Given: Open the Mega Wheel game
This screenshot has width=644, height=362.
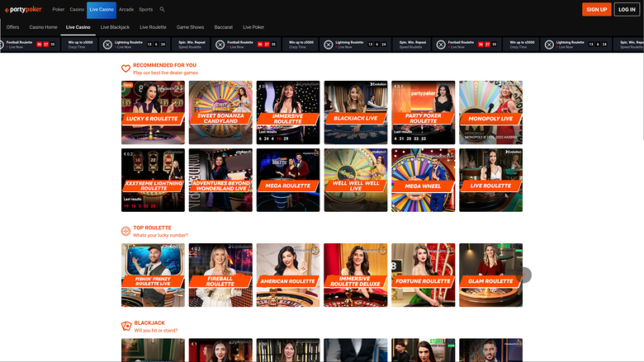Looking at the screenshot, I should pos(423,180).
